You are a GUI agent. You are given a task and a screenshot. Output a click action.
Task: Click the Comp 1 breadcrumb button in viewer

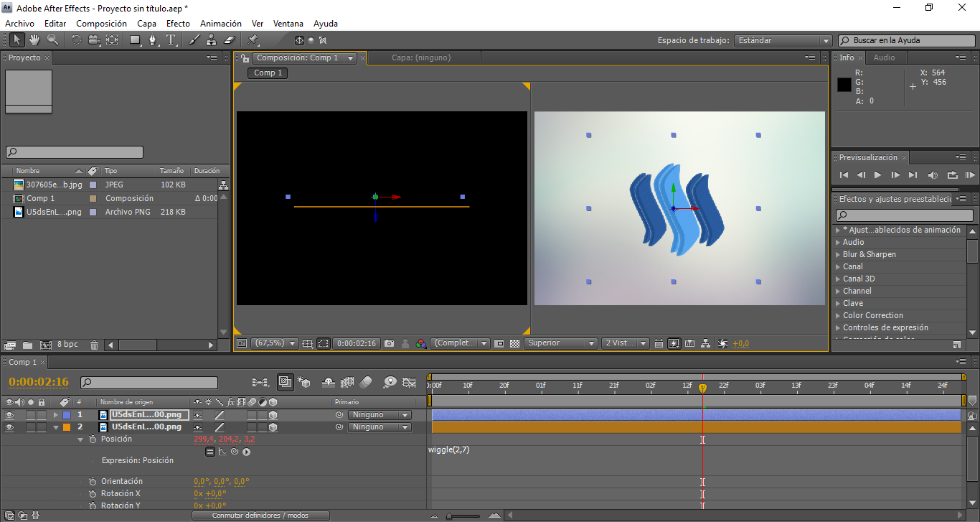pyautogui.click(x=268, y=73)
